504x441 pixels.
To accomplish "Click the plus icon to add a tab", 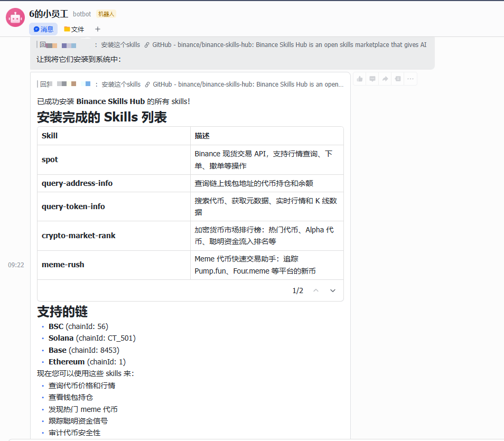I will [98, 29].
